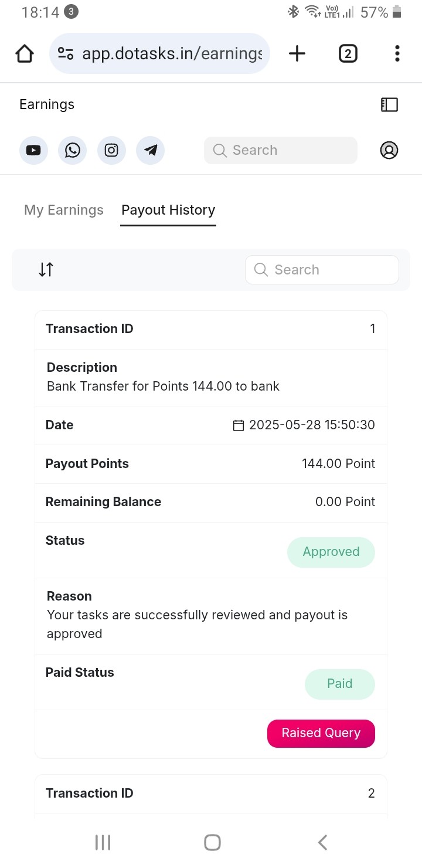This screenshot has height=868, width=422.
Task: Toggle the sidebar panel icon
Action: (389, 104)
